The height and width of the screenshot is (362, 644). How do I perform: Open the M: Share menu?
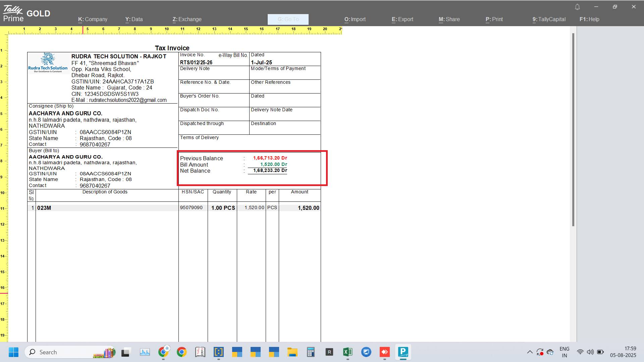pos(449,19)
